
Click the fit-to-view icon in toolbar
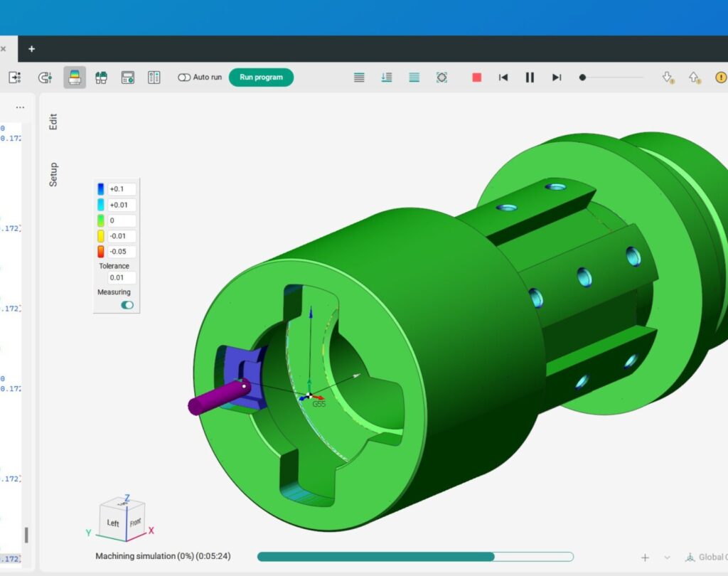pos(441,78)
